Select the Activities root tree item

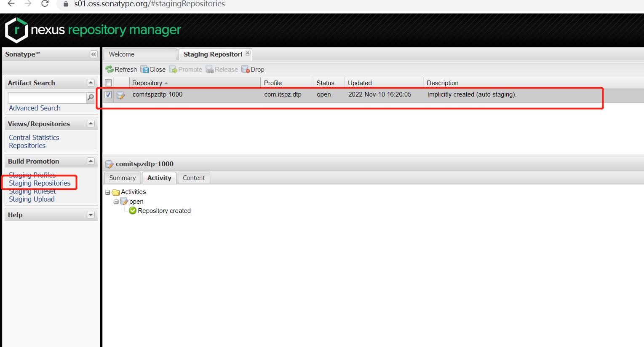pyautogui.click(x=134, y=192)
